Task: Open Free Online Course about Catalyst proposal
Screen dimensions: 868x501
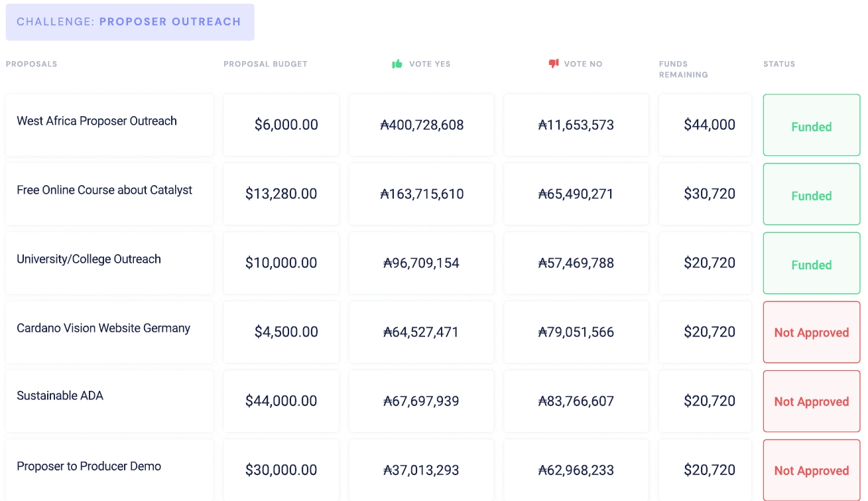Action: (104, 190)
